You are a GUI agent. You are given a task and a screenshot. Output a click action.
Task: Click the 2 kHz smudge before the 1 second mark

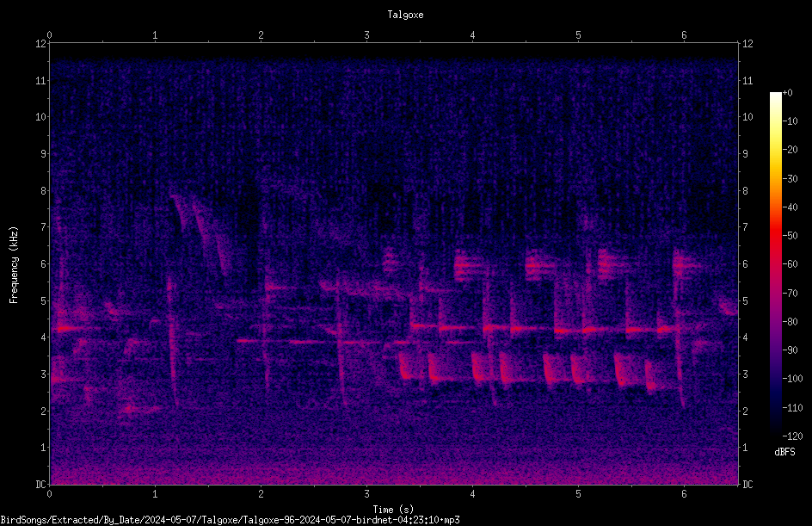pos(138,409)
